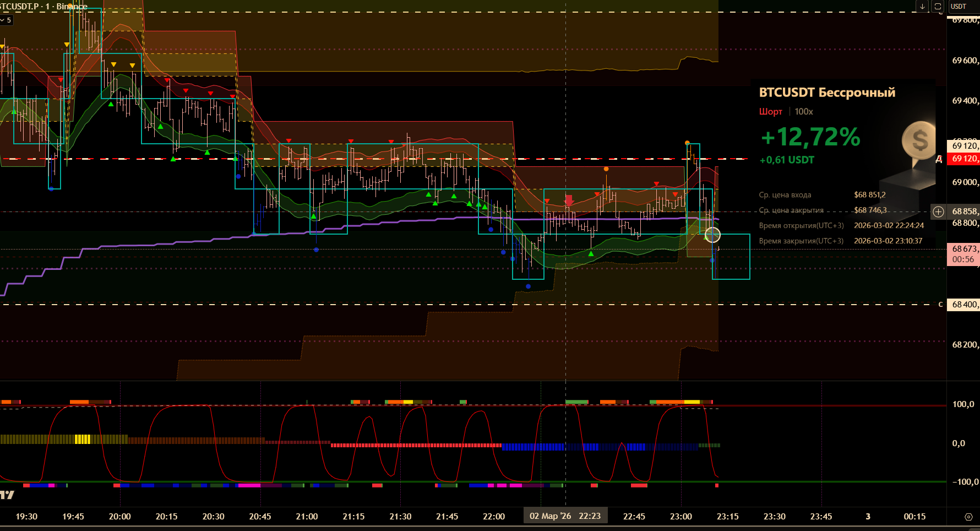Click the yellow segment on the oscillator histogram
Image resolution: width=980 pixels, height=531 pixels.
tap(82, 439)
